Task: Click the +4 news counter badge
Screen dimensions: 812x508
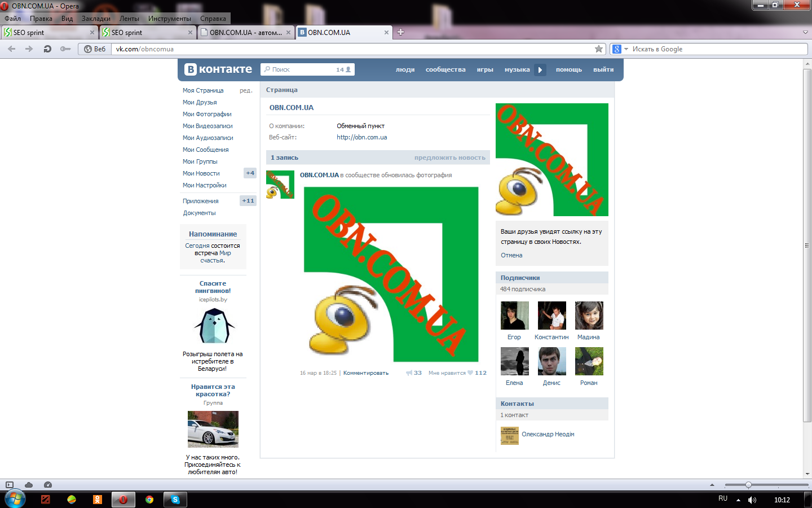Action: click(250, 173)
